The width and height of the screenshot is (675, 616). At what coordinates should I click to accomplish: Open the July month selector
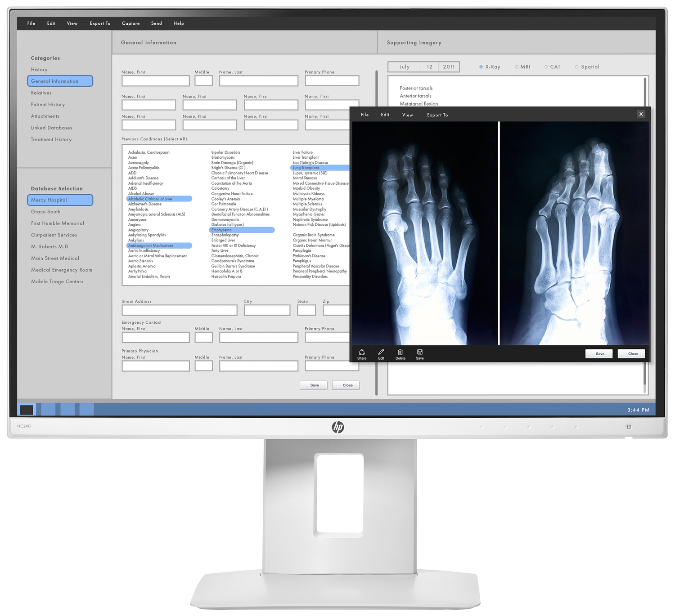point(405,67)
